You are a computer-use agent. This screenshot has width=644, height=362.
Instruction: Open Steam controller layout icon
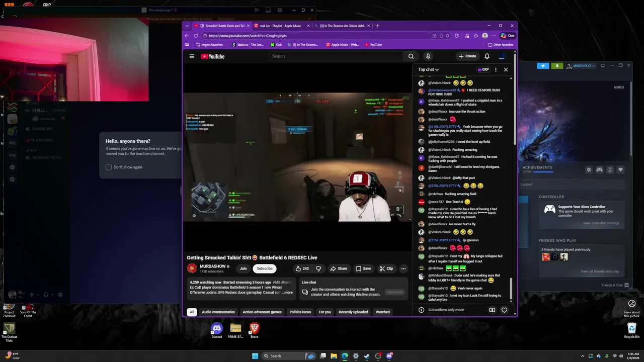click(x=599, y=170)
